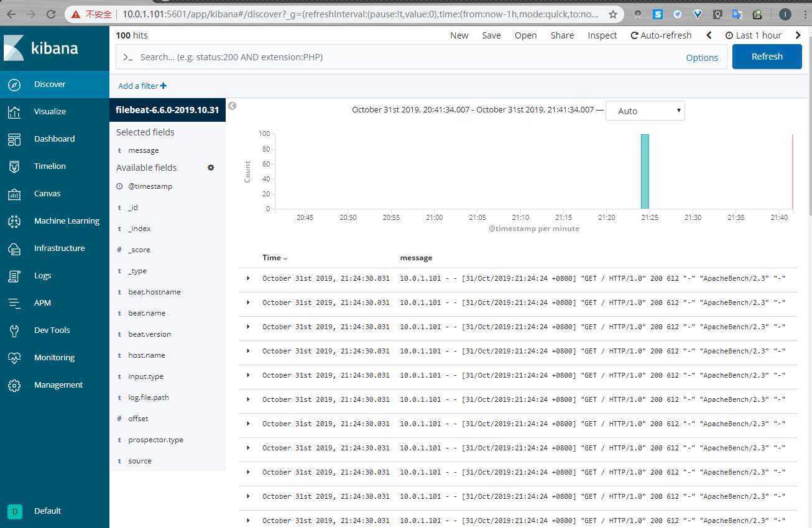
Task: Open search Options link
Action: 702,57
